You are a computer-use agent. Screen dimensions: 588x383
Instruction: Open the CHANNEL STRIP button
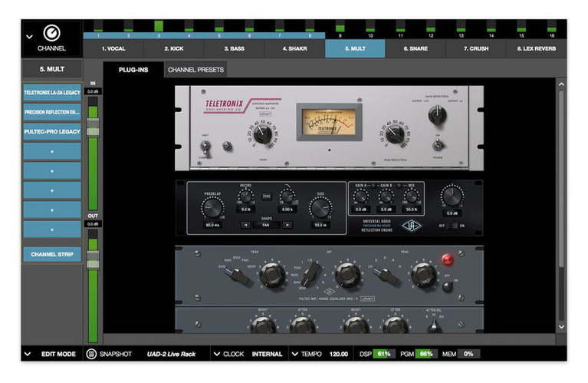52,254
